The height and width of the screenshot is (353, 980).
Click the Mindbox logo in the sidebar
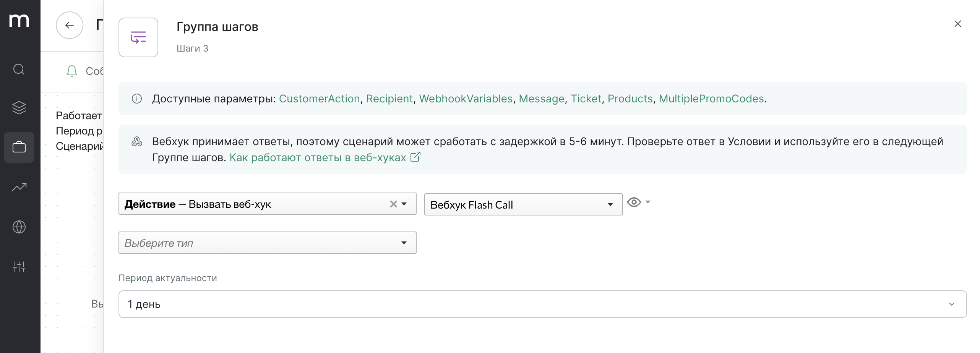[19, 20]
